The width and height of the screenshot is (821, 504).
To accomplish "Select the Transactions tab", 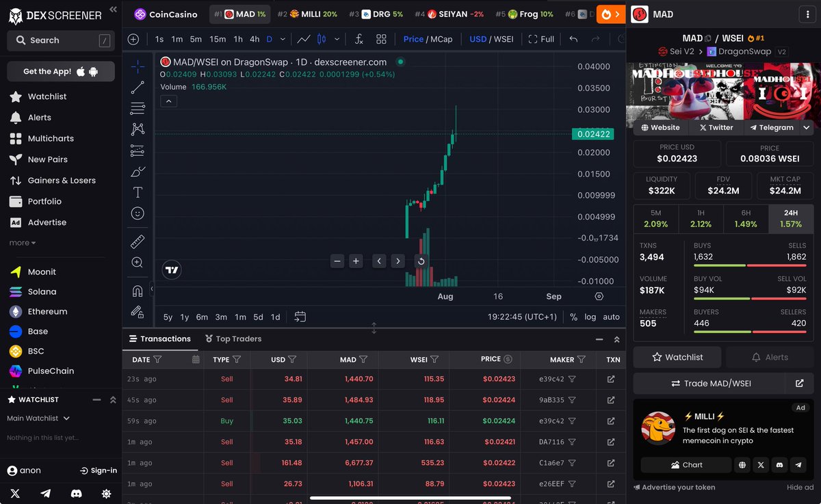I will pyautogui.click(x=159, y=339).
